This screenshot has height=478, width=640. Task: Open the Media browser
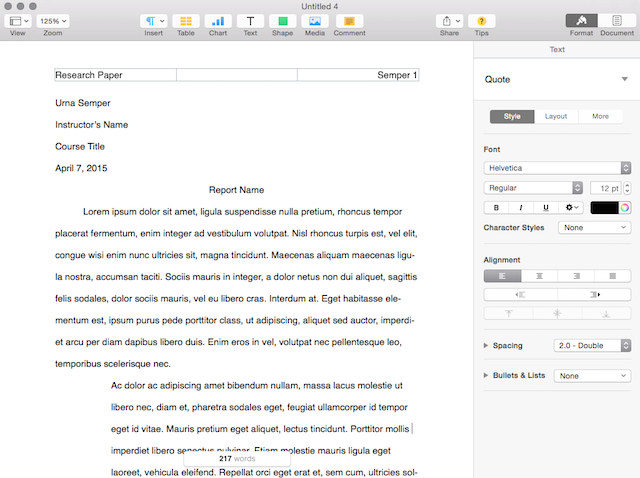point(315,21)
